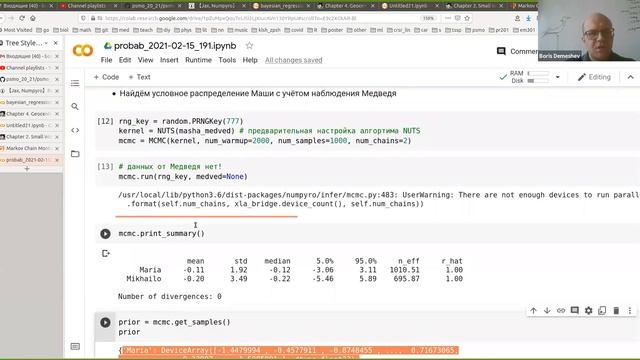640x360 pixels.
Task: Open the code snippets panel
Action: click(75, 130)
